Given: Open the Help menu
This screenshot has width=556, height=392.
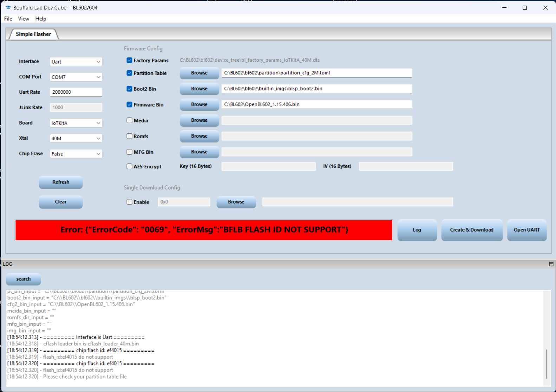Looking at the screenshot, I should click(x=41, y=19).
